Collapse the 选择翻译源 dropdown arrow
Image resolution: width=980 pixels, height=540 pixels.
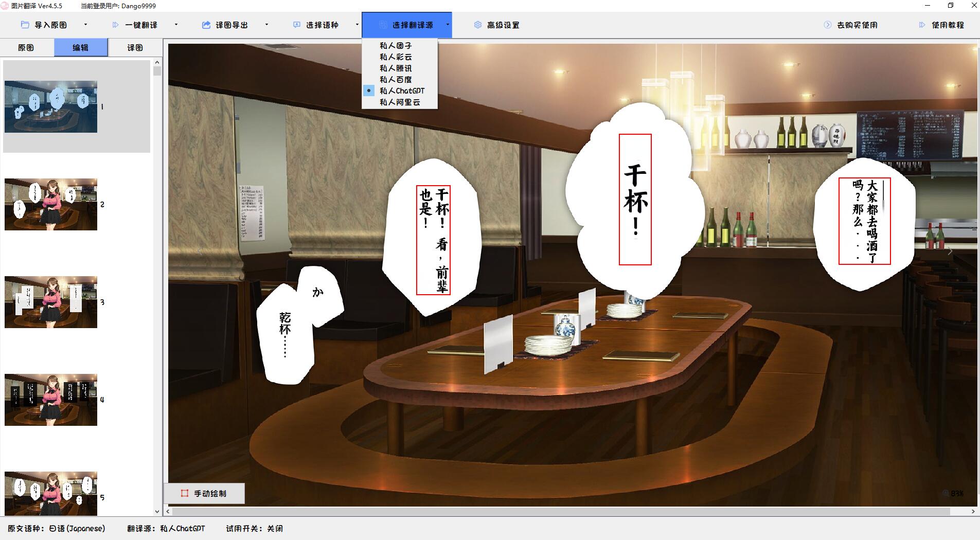click(448, 25)
